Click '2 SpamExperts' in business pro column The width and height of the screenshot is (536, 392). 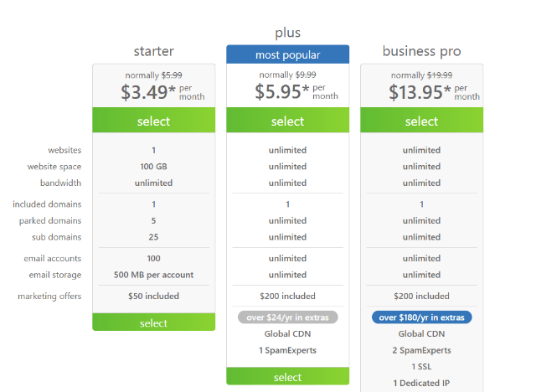click(x=421, y=350)
